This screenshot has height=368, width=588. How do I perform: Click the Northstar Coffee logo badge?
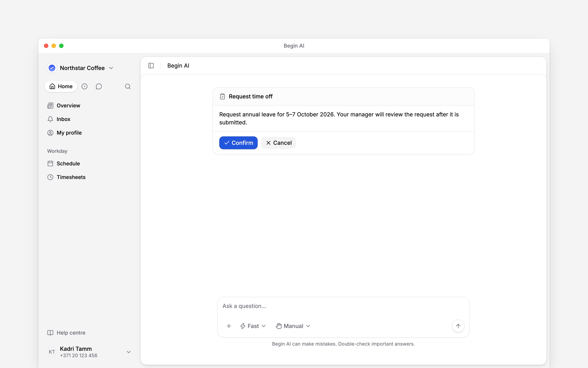(x=52, y=68)
